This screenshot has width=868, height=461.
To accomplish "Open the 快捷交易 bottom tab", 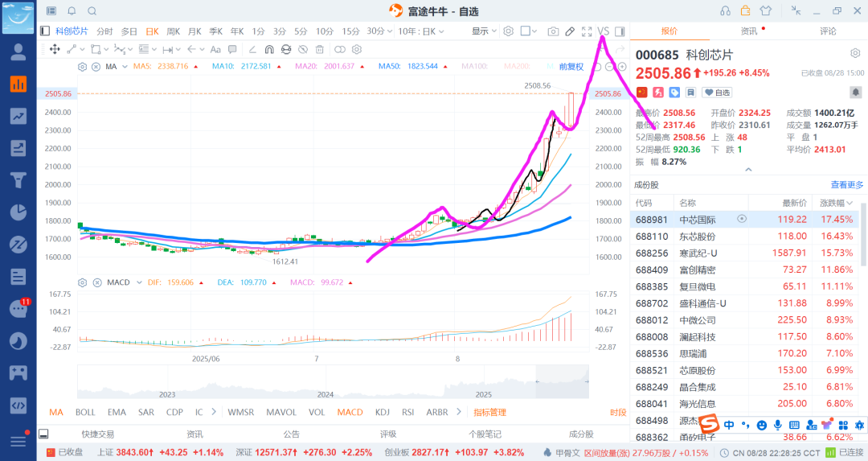I will click(97, 434).
